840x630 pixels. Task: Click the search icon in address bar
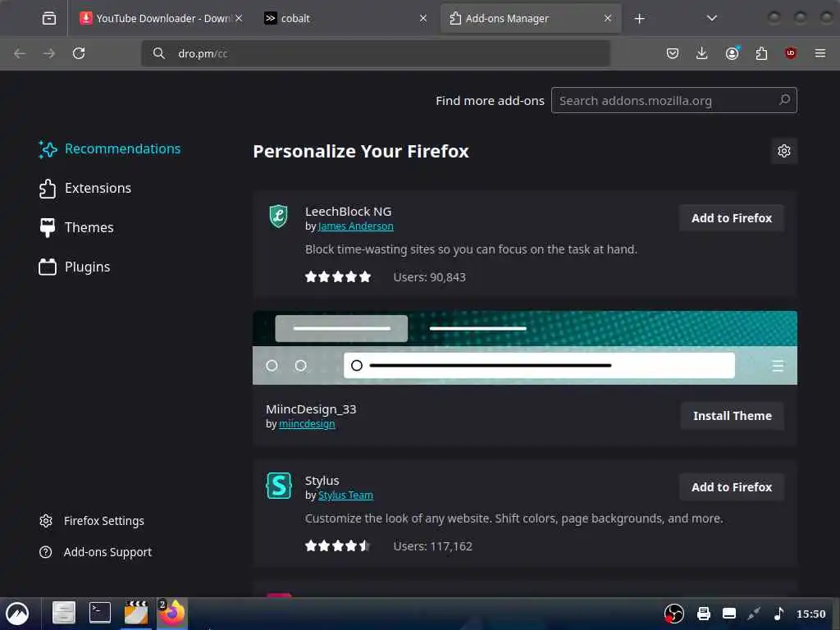[158, 53]
